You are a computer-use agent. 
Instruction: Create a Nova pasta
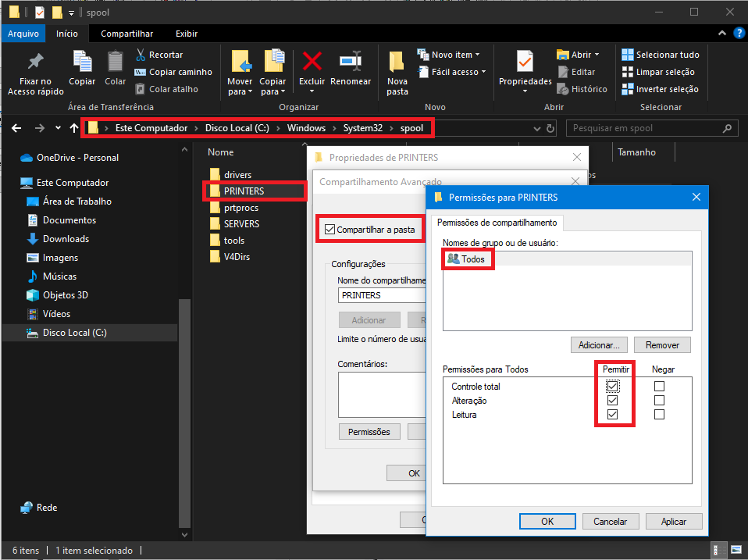397,73
